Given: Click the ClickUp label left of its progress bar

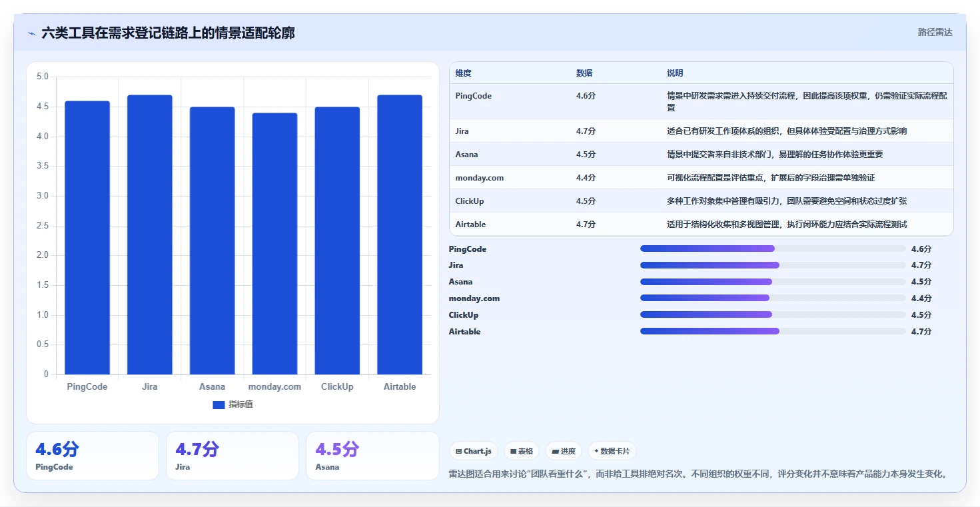Looking at the screenshot, I should click(x=464, y=315).
